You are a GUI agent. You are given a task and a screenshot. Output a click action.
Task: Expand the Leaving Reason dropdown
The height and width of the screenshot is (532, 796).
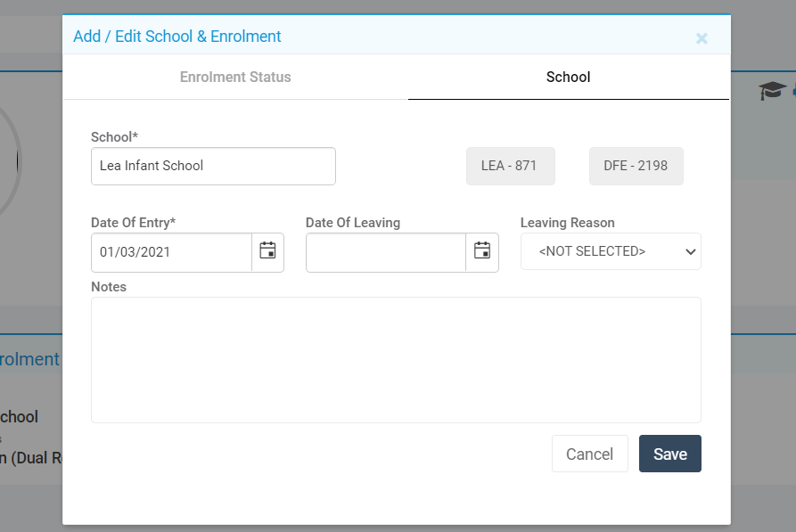[611, 251]
